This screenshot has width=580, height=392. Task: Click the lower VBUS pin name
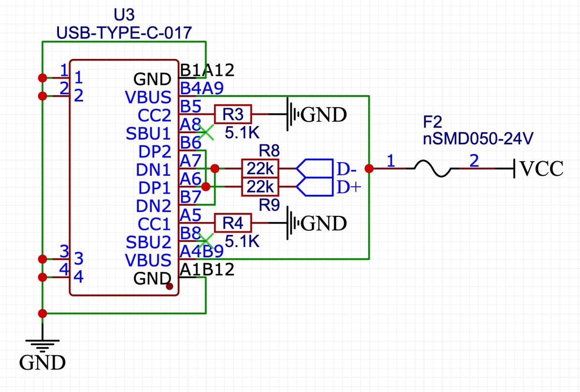click(x=148, y=261)
